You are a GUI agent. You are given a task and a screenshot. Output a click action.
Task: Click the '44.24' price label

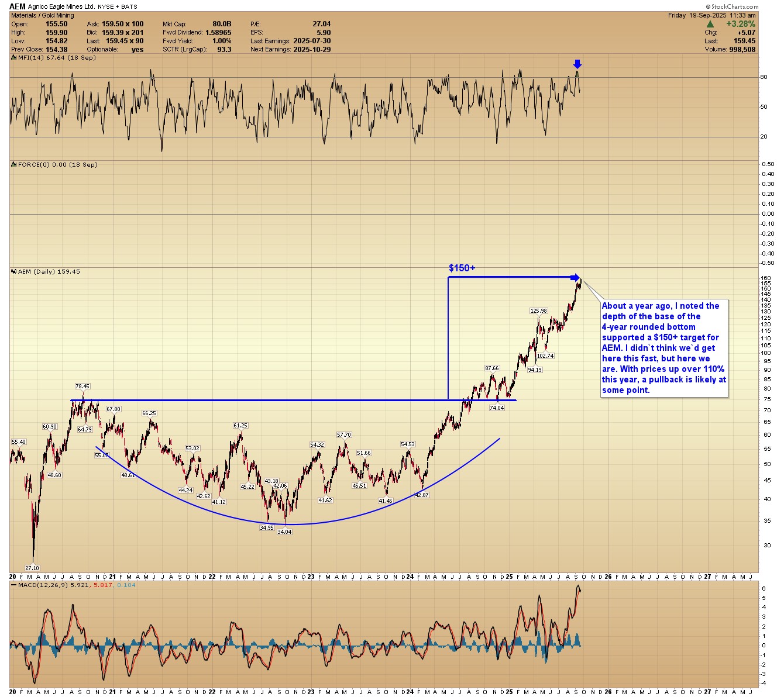point(185,490)
